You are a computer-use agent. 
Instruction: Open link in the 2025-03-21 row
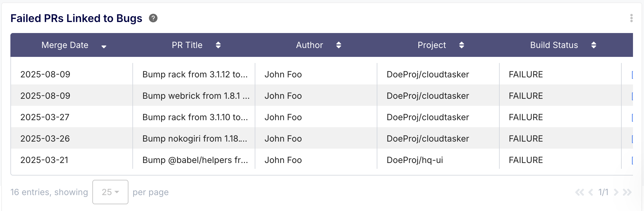(632, 160)
